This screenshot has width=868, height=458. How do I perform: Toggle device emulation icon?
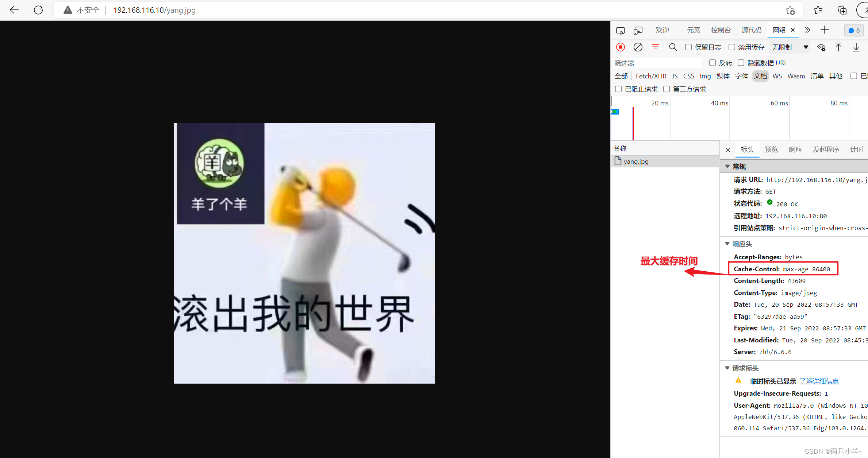coord(638,31)
